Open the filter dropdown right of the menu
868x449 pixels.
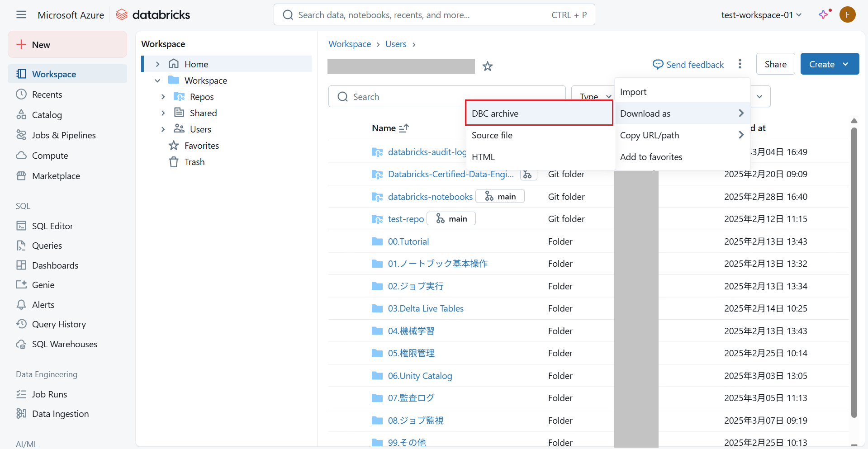coord(760,96)
